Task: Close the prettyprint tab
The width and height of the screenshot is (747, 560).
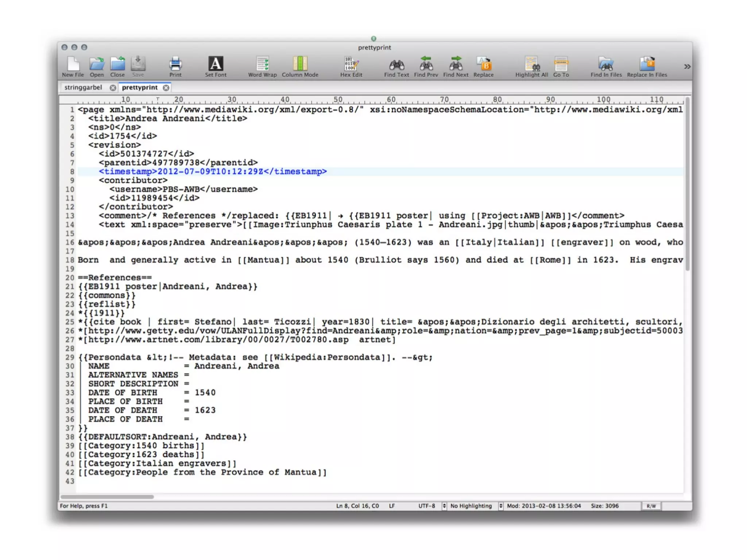Action: point(166,88)
